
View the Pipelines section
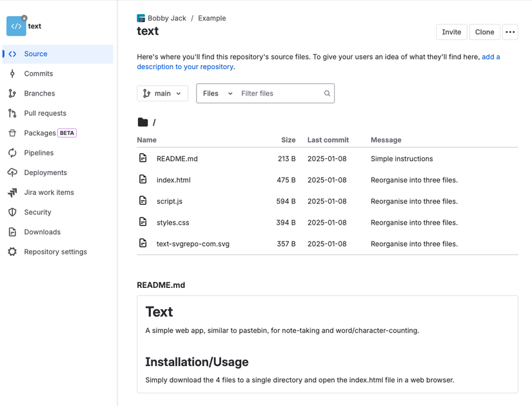[39, 153]
